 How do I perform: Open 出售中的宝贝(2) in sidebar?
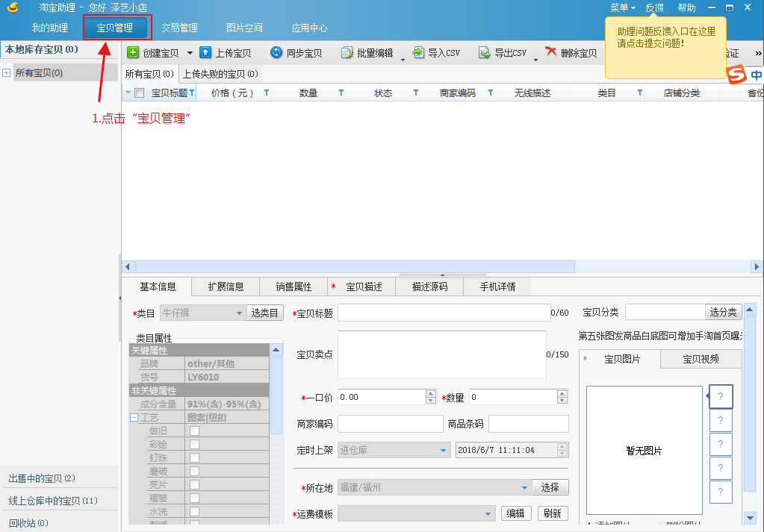coord(42,478)
